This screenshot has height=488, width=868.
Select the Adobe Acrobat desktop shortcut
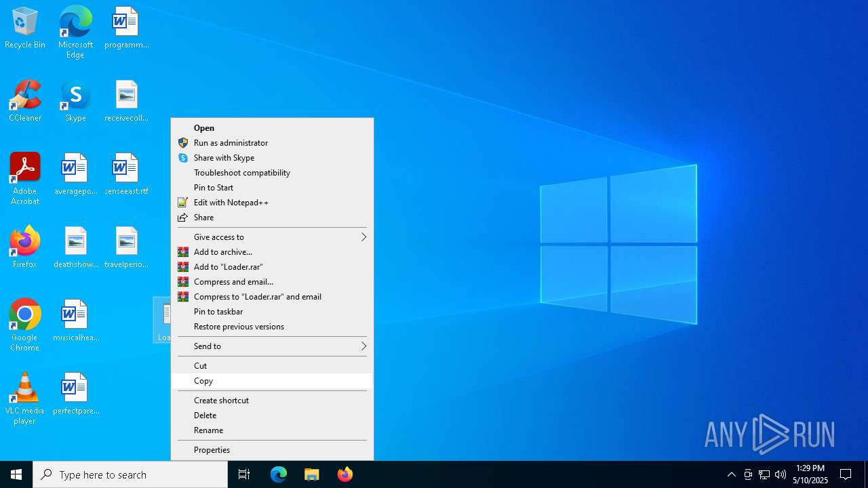pyautogui.click(x=25, y=179)
